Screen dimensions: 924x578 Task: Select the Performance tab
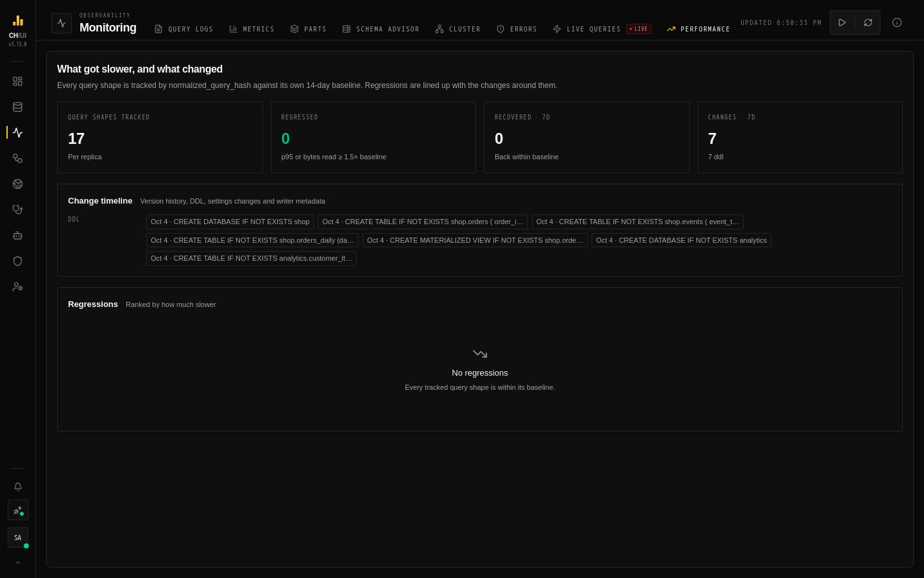698,29
